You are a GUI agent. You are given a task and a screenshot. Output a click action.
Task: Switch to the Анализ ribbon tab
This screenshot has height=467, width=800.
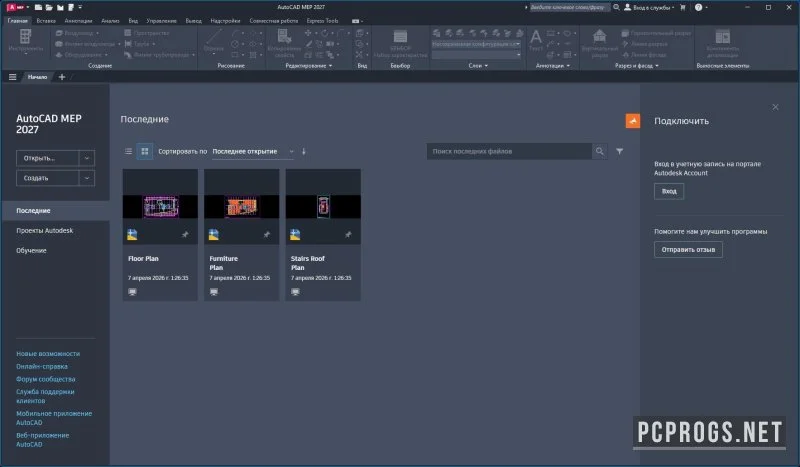pos(110,21)
